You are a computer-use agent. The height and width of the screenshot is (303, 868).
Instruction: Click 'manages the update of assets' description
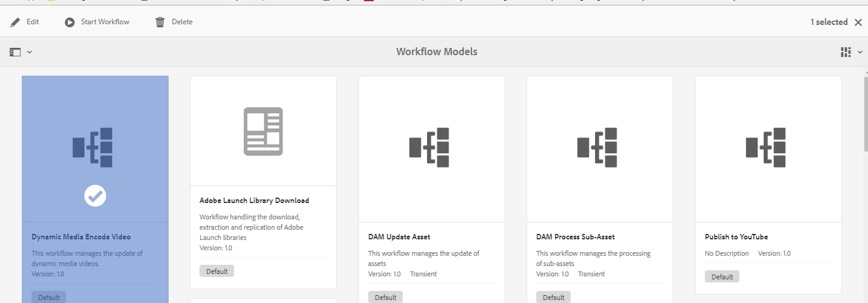423,258
